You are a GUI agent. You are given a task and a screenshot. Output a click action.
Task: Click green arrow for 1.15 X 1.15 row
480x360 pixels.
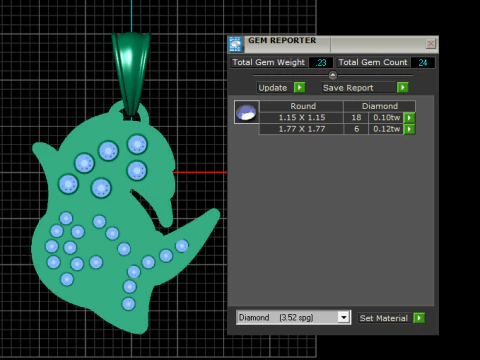pos(409,117)
